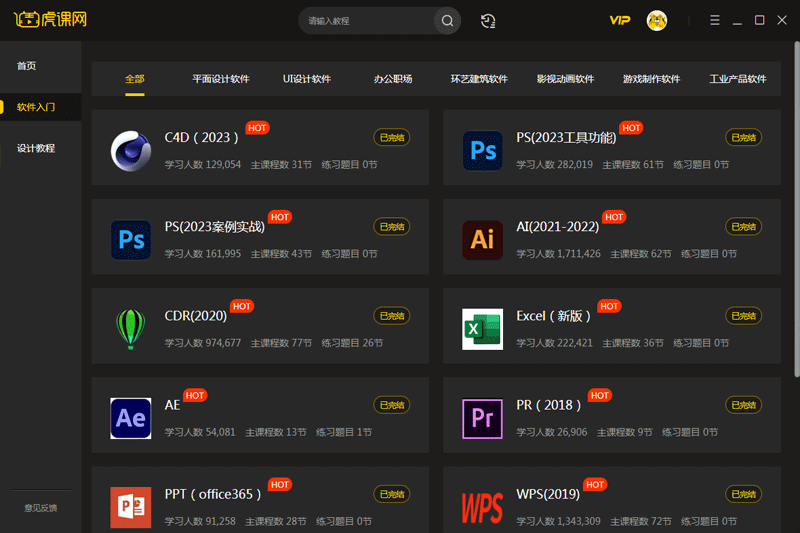Click 已完结 badge on PR course
This screenshot has height=533, width=800.
pyautogui.click(x=743, y=405)
